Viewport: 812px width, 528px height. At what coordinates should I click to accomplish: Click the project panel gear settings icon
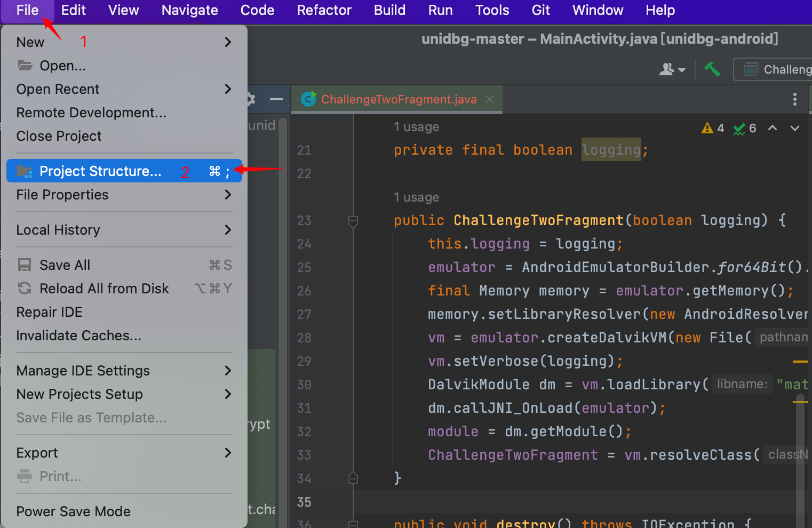tap(251, 99)
